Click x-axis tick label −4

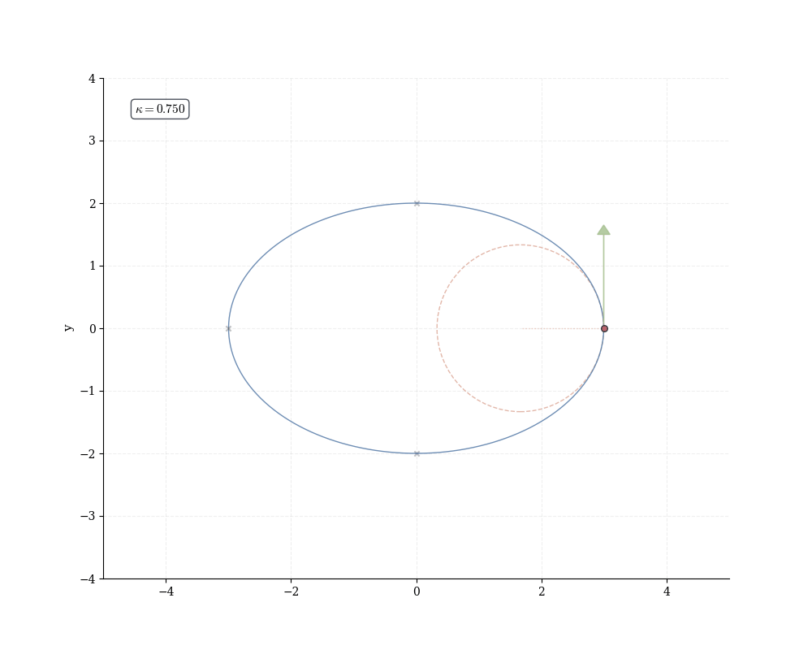166,591
